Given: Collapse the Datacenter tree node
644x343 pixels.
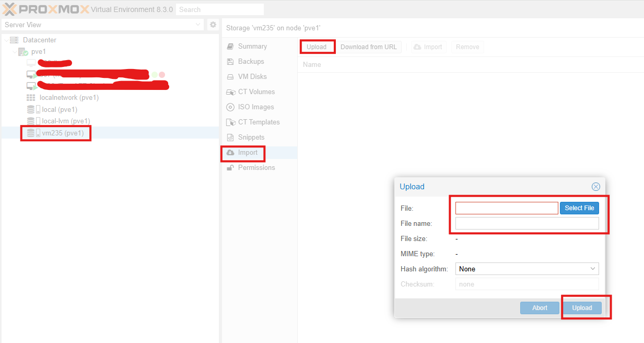Looking at the screenshot, I should [6, 40].
